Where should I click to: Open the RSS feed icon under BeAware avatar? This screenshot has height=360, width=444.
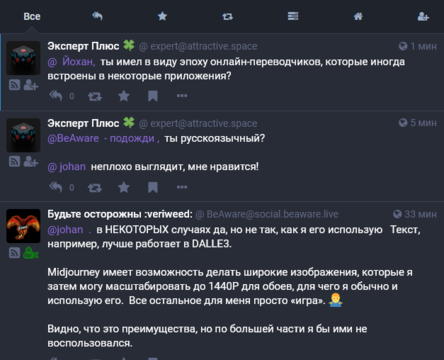[x=14, y=253]
